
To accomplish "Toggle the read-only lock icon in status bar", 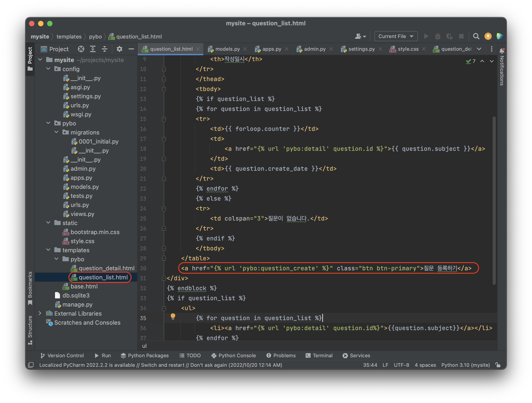I will tap(498, 365).
